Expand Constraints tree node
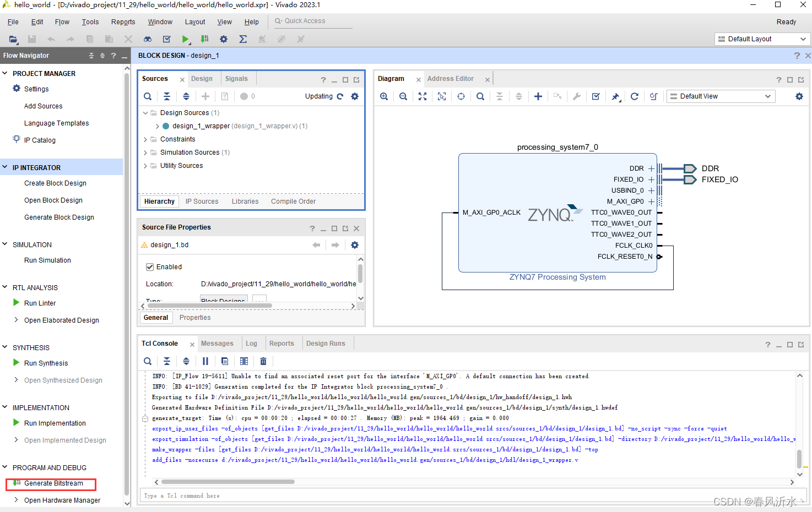 [145, 139]
